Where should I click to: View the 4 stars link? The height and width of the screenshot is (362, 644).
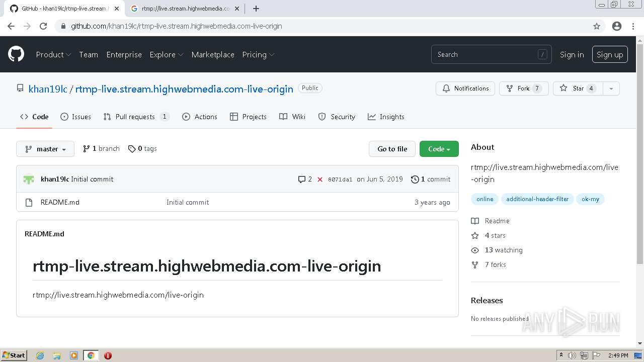[x=489, y=235]
